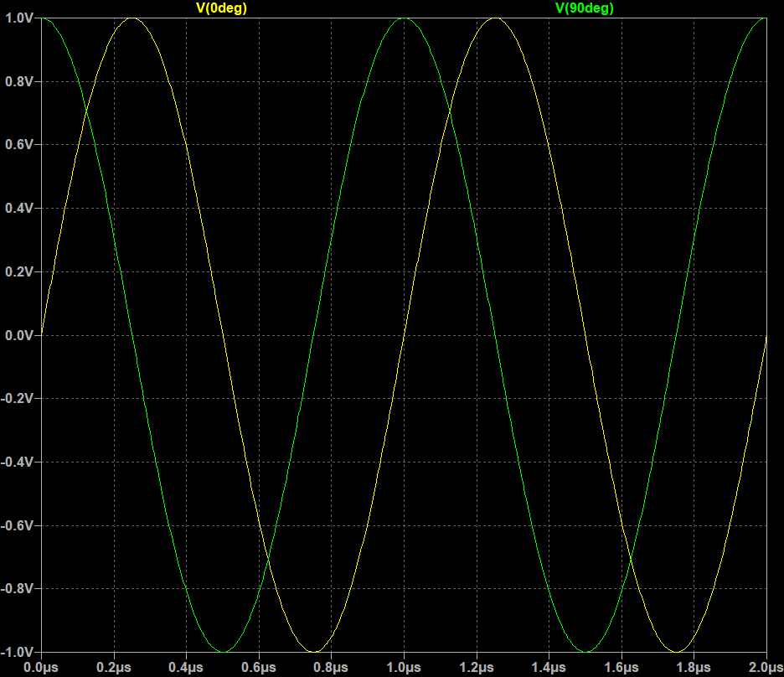Click the 0.2µs time axis label

click(113, 667)
